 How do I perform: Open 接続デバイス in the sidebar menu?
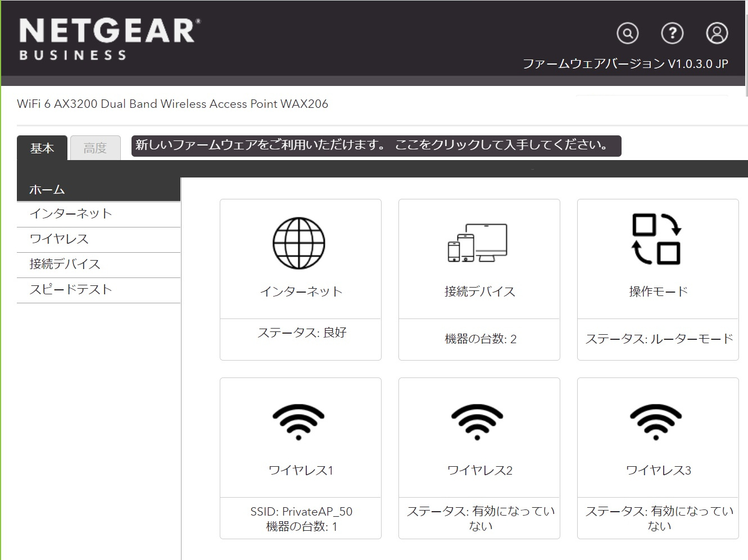(x=98, y=265)
